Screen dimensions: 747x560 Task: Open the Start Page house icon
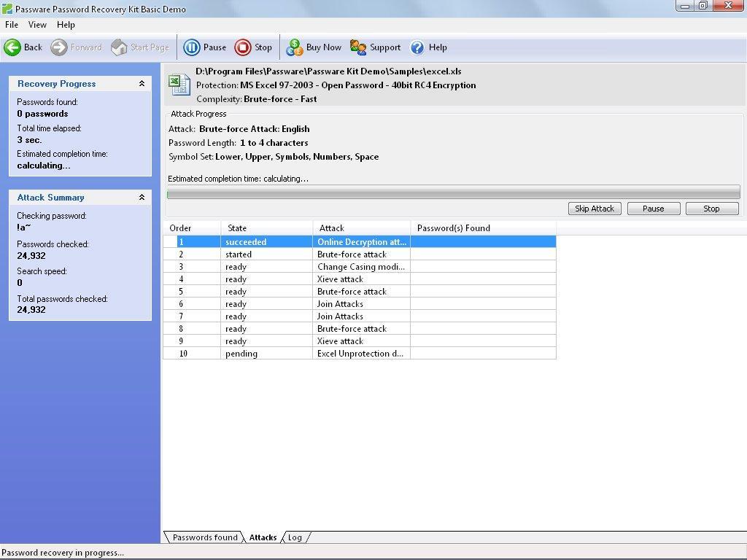(x=119, y=47)
